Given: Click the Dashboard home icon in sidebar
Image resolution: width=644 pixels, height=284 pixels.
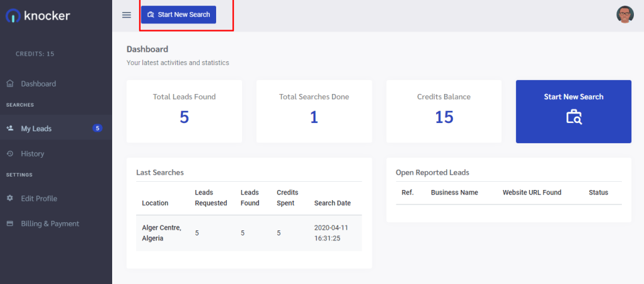Looking at the screenshot, I should coord(9,84).
